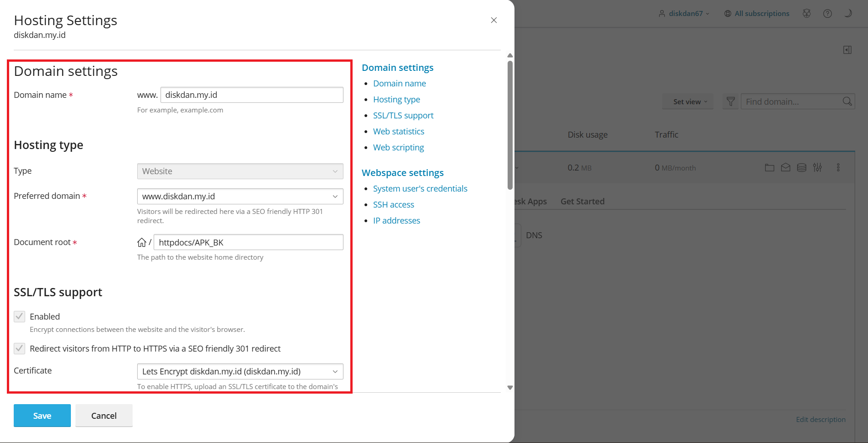Open the databases icon in domain row
Viewport: 868px width, 443px height.
point(802,168)
